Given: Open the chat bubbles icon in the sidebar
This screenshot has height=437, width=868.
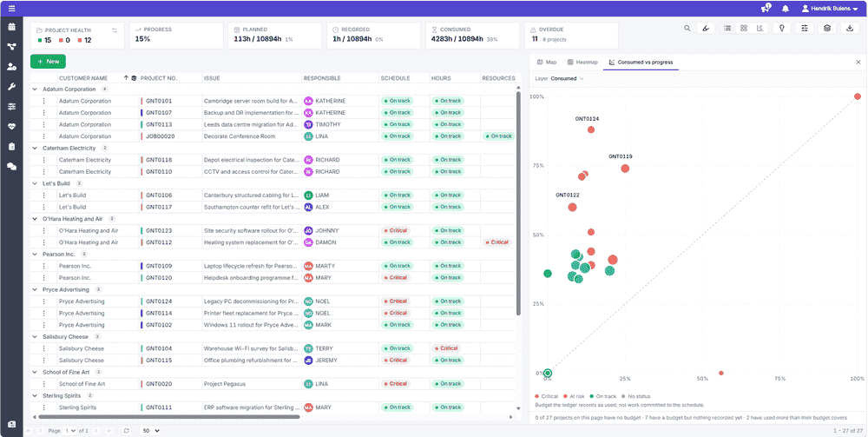Looking at the screenshot, I should [11, 166].
